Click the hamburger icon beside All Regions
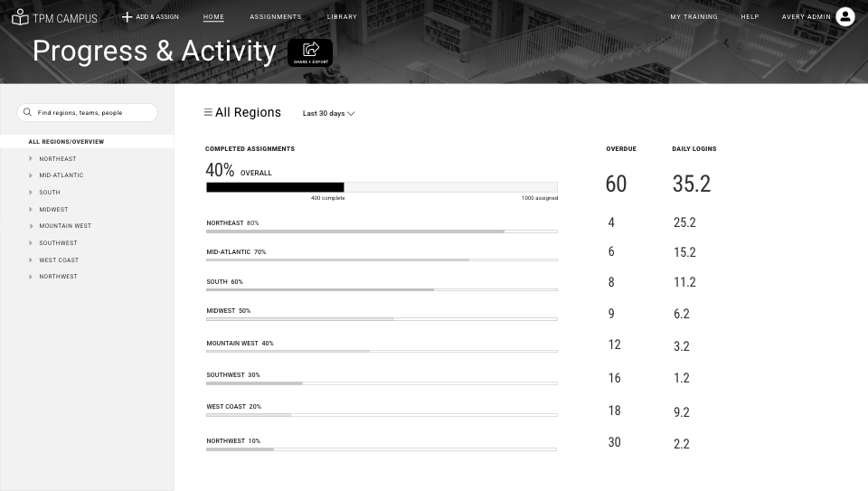This screenshot has width=868, height=491. [208, 112]
